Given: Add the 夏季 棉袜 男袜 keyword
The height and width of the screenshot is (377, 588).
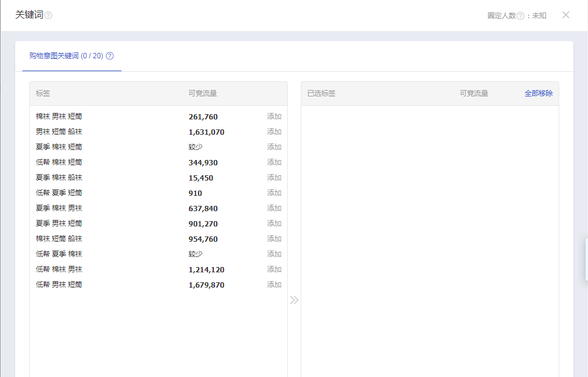Looking at the screenshot, I should 274,208.
